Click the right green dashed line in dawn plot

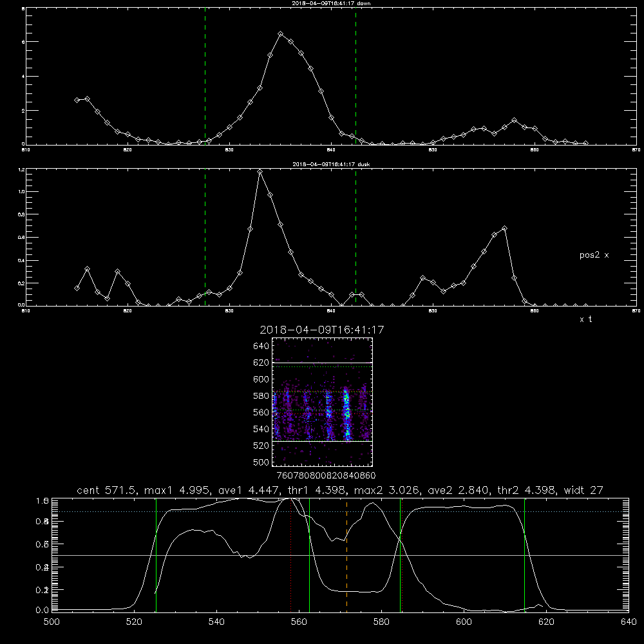click(355, 77)
